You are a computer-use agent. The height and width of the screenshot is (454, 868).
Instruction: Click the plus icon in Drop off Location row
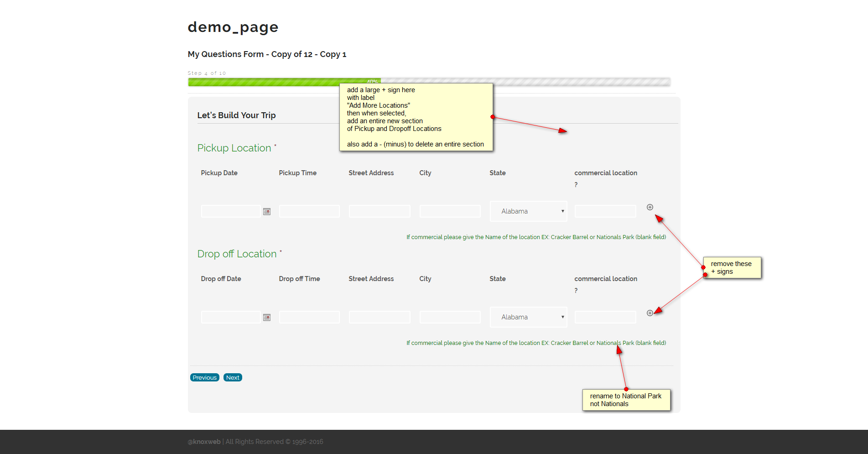click(650, 313)
